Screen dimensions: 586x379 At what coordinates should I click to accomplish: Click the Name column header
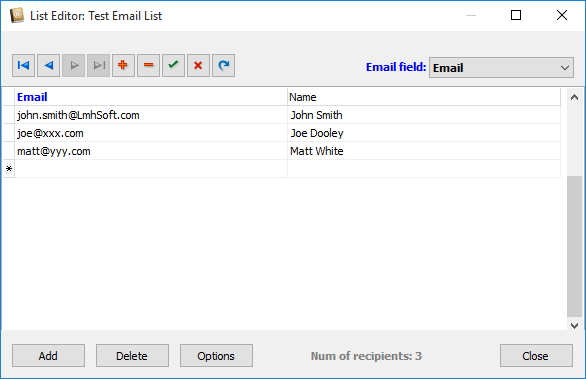[x=424, y=97]
